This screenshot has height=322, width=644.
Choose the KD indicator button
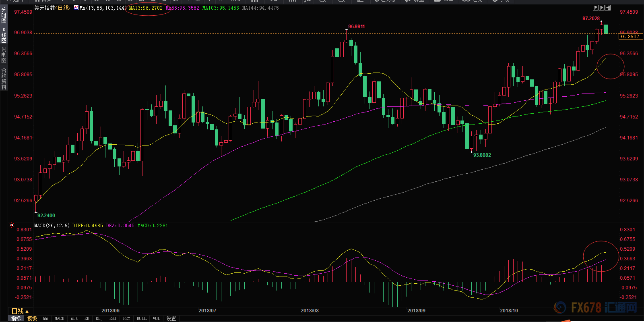point(87,318)
